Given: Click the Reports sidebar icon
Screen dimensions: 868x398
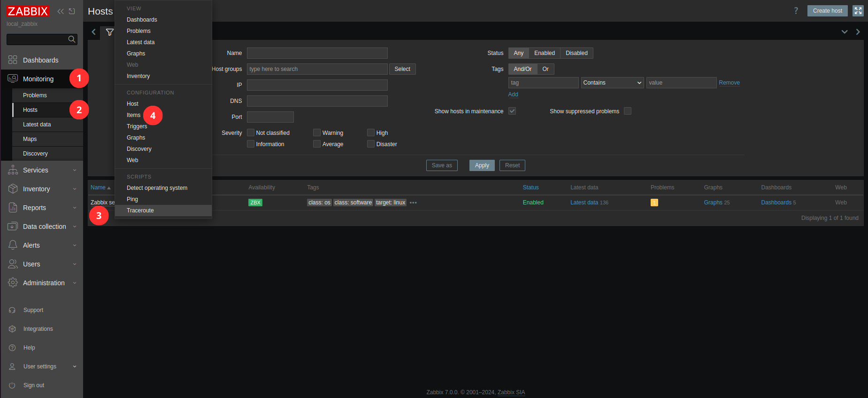Looking at the screenshot, I should (x=13, y=208).
